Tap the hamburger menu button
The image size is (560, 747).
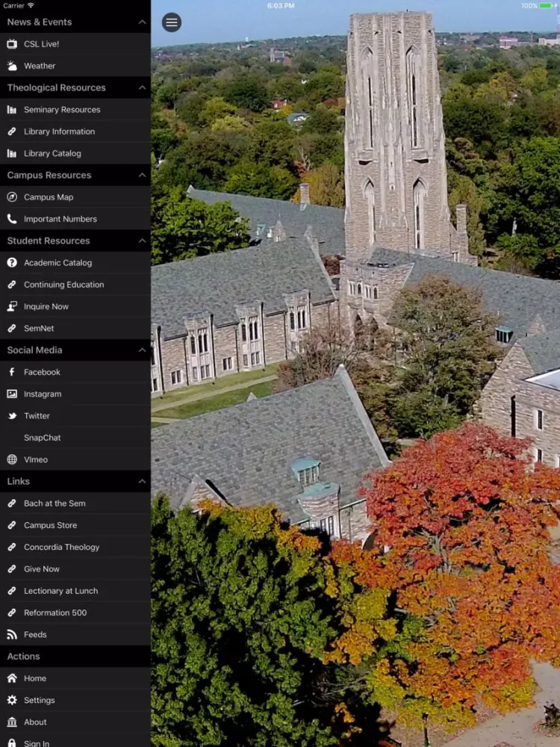tap(172, 22)
